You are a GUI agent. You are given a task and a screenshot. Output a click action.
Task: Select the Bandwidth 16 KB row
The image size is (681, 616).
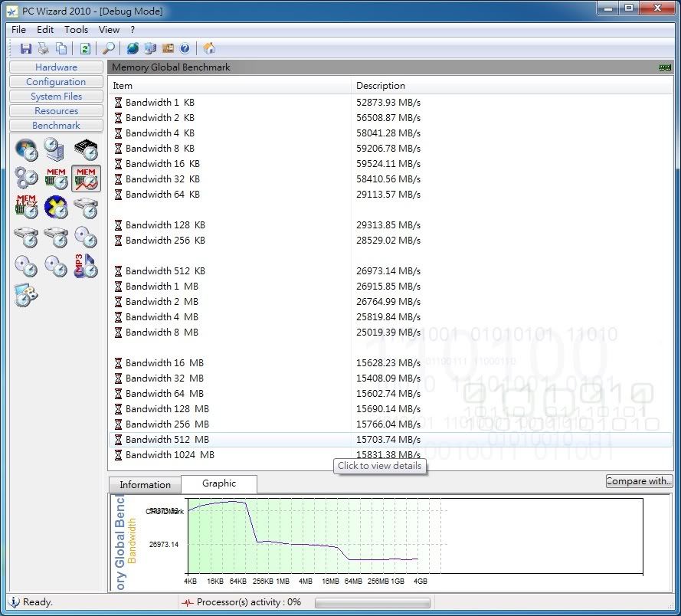click(391, 164)
